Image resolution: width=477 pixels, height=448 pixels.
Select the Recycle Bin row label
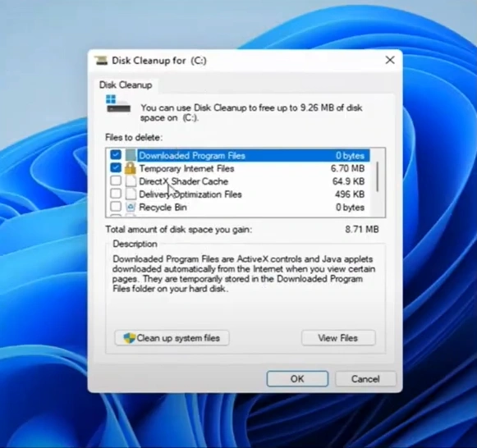(x=163, y=208)
